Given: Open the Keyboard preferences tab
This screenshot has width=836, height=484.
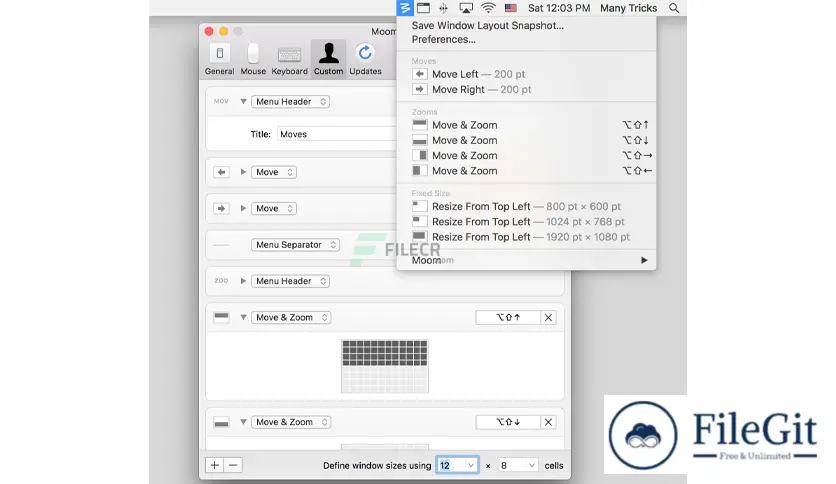Looking at the screenshot, I should [290, 59].
